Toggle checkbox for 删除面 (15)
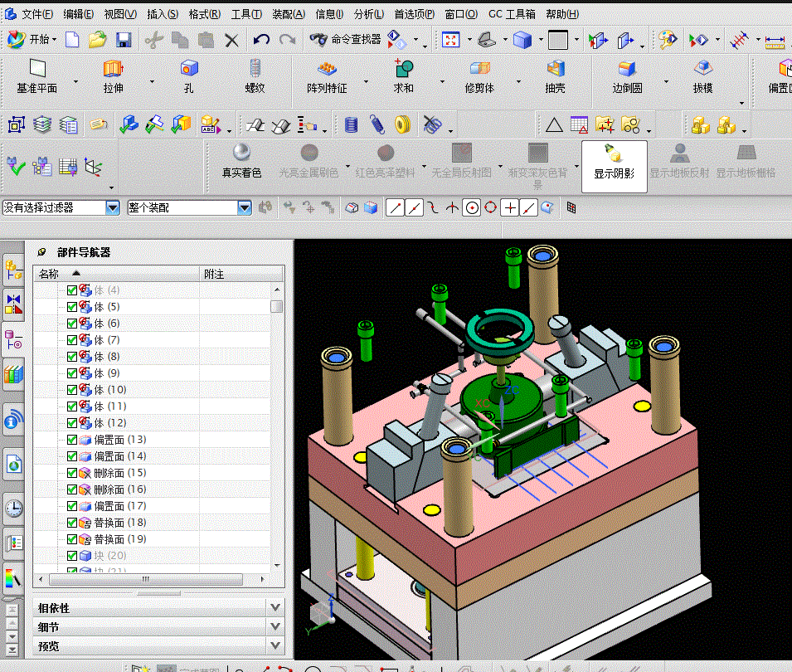Screen dimensions: 792x672 tap(71, 473)
